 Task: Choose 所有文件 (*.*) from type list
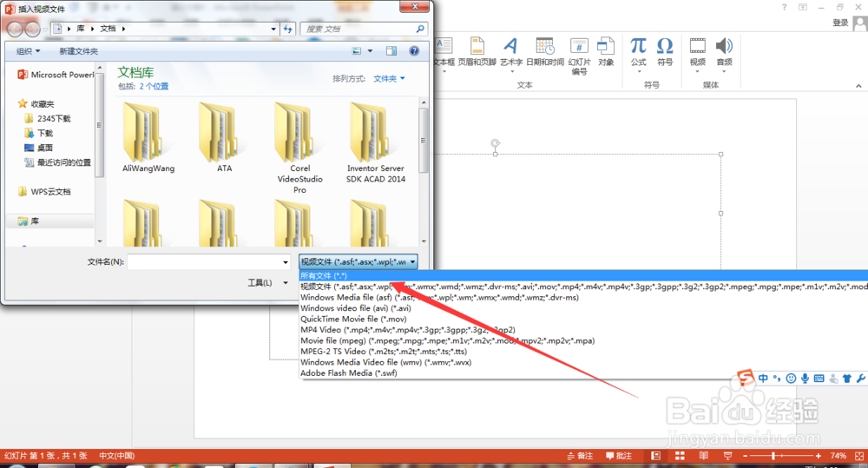(x=583, y=276)
